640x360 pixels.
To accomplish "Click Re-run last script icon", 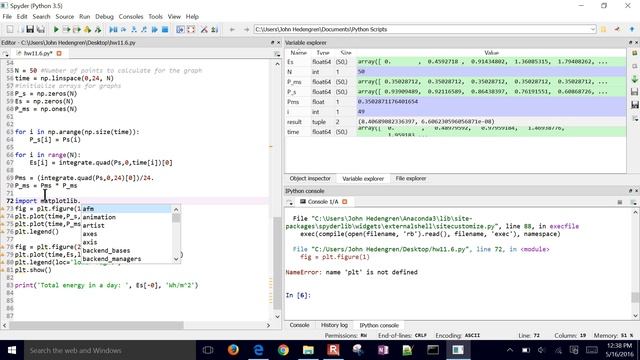I will click(x=98, y=29).
